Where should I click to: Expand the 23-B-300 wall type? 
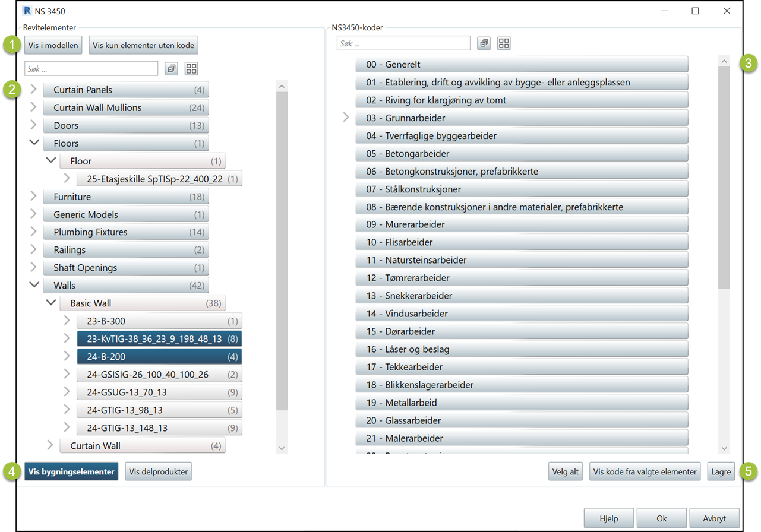coord(67,321)
